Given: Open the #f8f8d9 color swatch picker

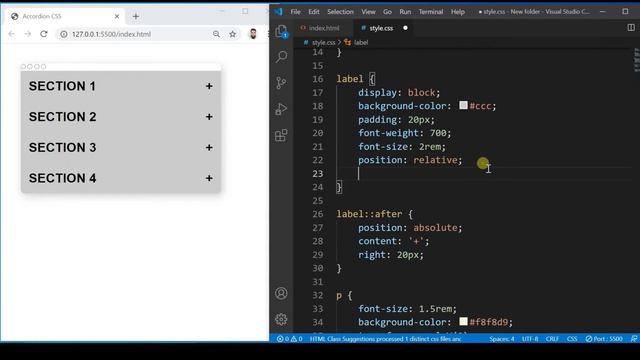Looking at the screenshot, I should tap(463, 321).
